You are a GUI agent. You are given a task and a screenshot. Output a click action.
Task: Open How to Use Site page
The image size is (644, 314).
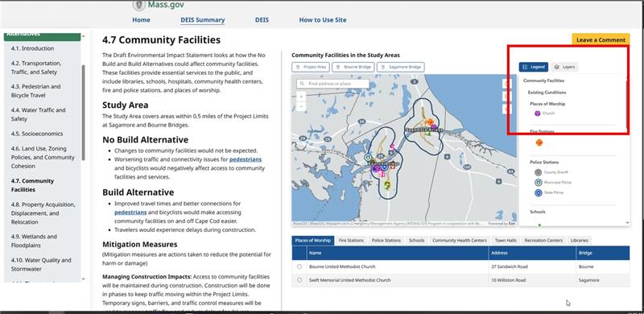[323, 20]
